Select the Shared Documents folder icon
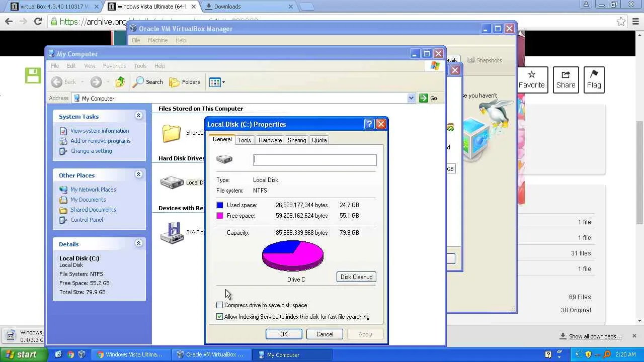The image size is (644, 362). [x=172, y=133]
